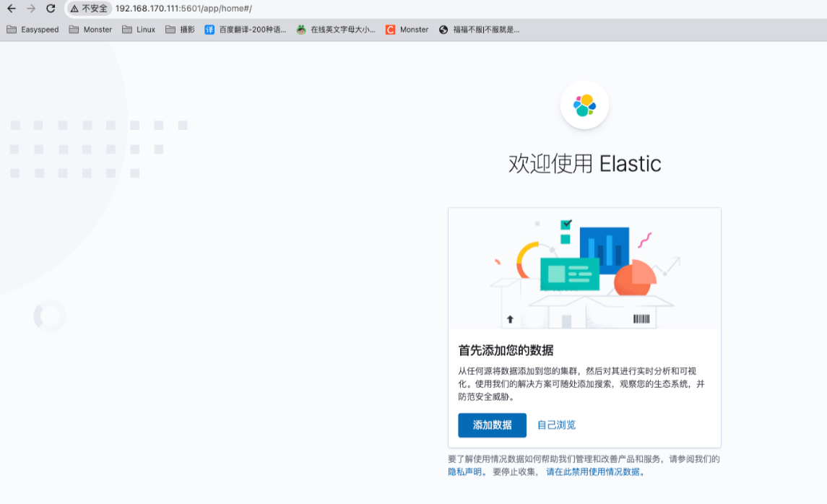Open the red C Monster bookmark
Image resolution: width=827 pixels, height=504 pixels.
tap(407, 30)
